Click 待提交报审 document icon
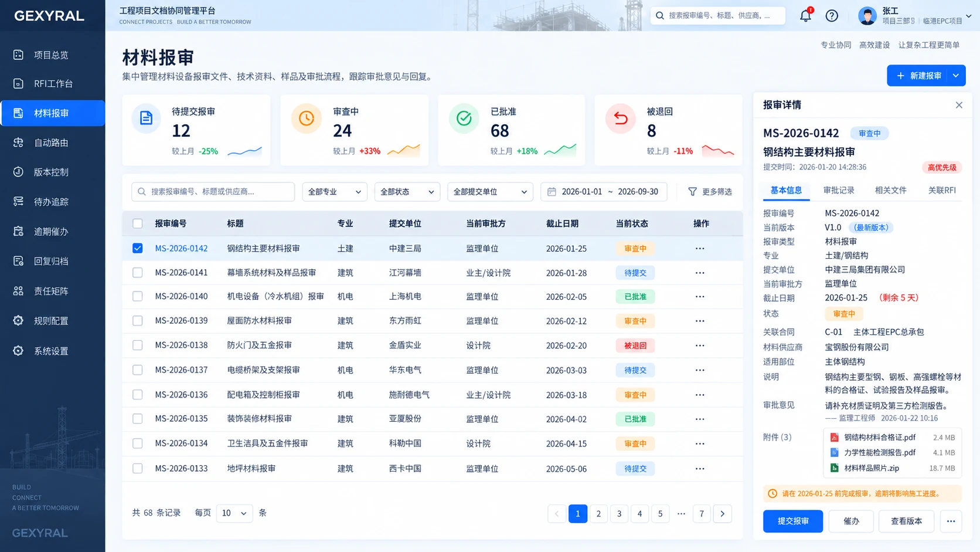This screenshot has width=980, height=552. pyautogui.click(x=146, y=118)
